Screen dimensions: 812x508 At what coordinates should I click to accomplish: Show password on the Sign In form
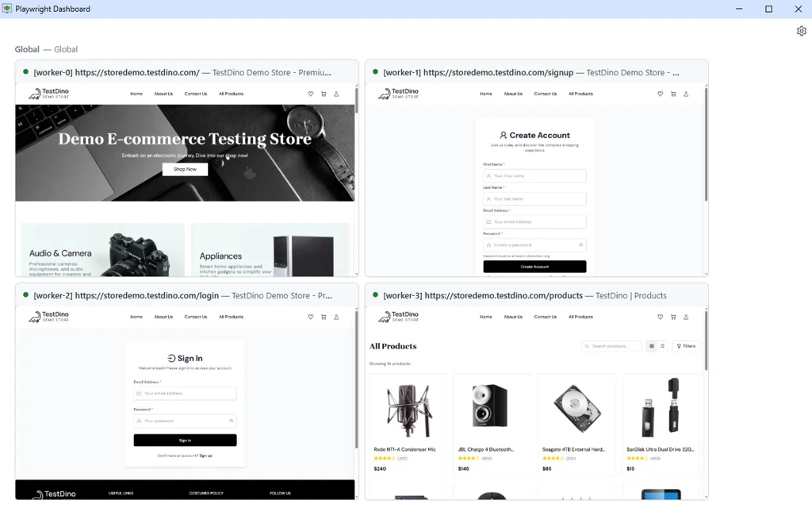coord(231,421)
